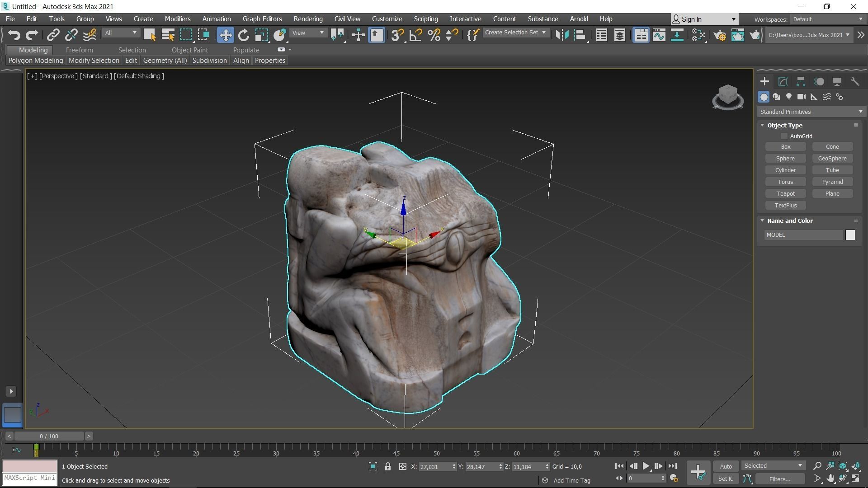
Task: Click the Redo arrow icon
Action: click(32, 35)
